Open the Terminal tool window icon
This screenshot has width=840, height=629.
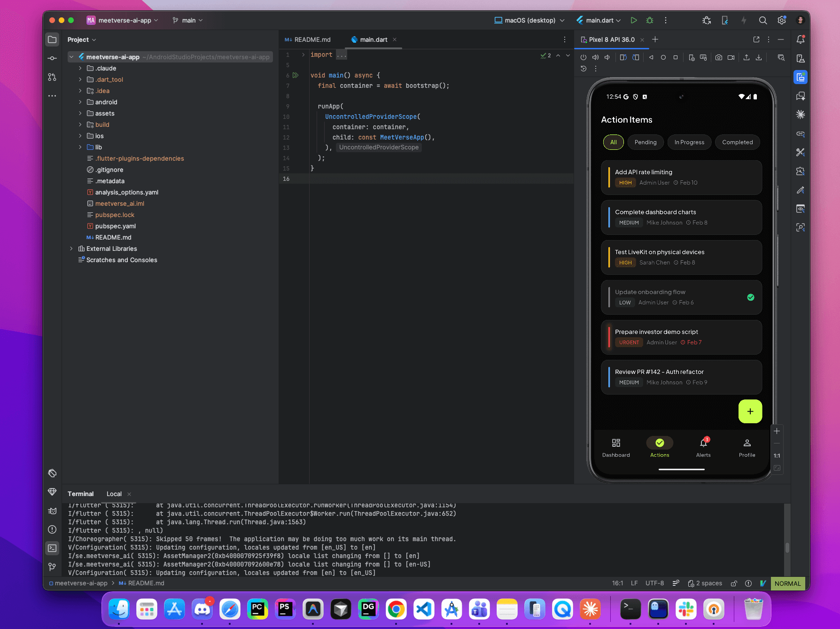(x=52, y=548)
